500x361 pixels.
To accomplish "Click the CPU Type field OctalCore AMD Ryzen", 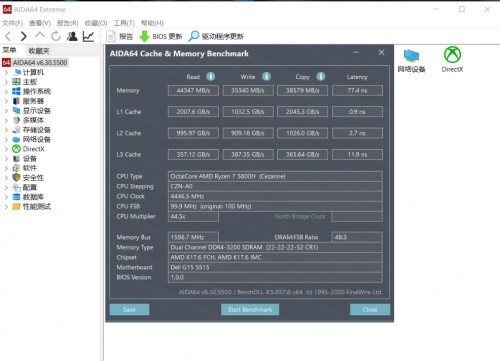I will click(x=275, y=176).
